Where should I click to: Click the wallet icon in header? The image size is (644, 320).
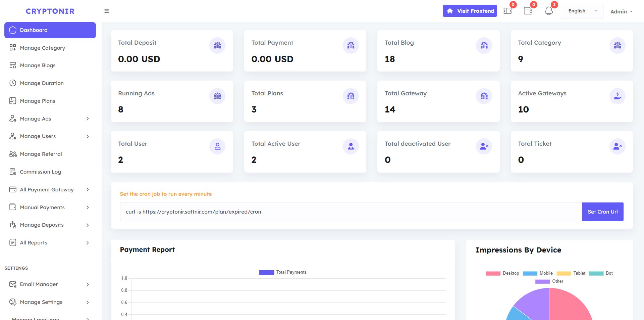[528, 11]
